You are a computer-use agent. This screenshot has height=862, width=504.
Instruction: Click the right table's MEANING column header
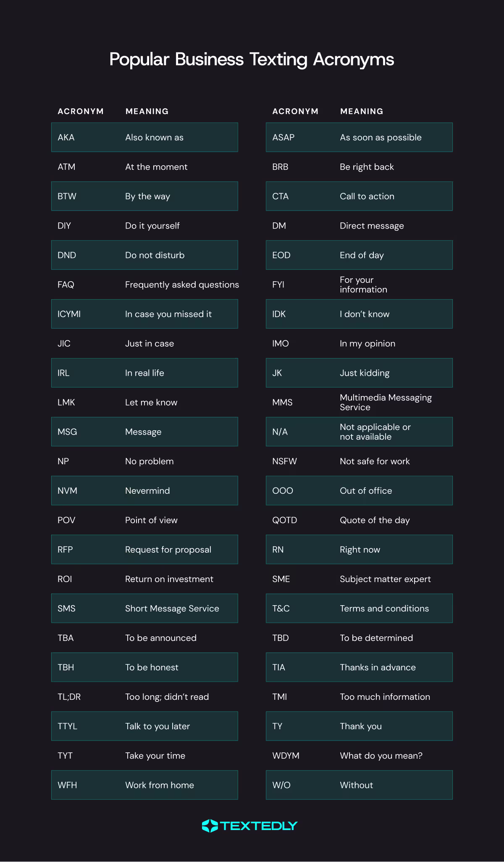(x=362, y=111)
